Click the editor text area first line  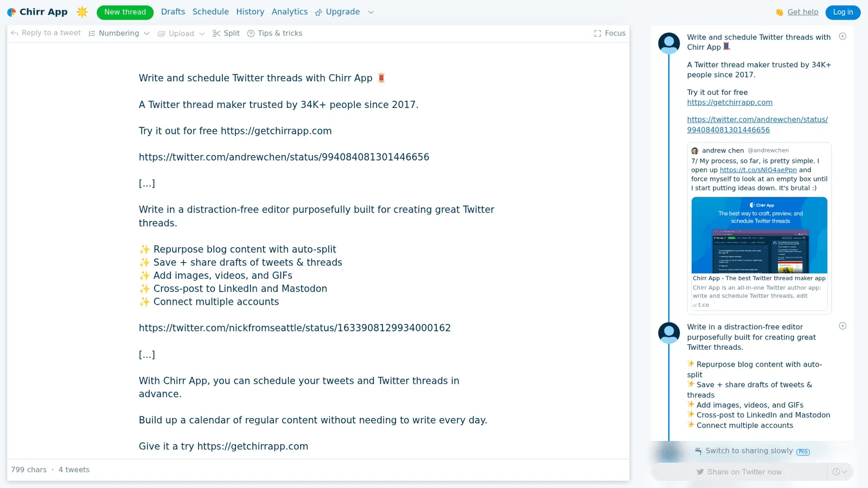[x=262, y=78]
